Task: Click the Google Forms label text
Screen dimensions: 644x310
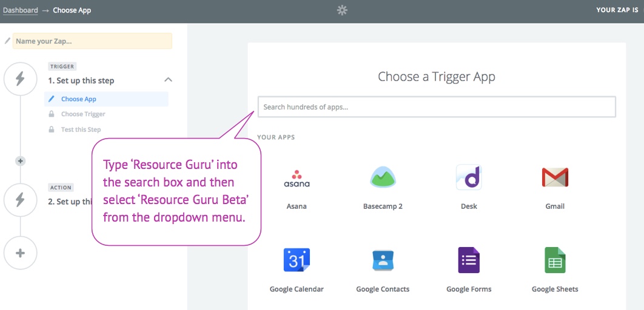Action: point(469,289)
